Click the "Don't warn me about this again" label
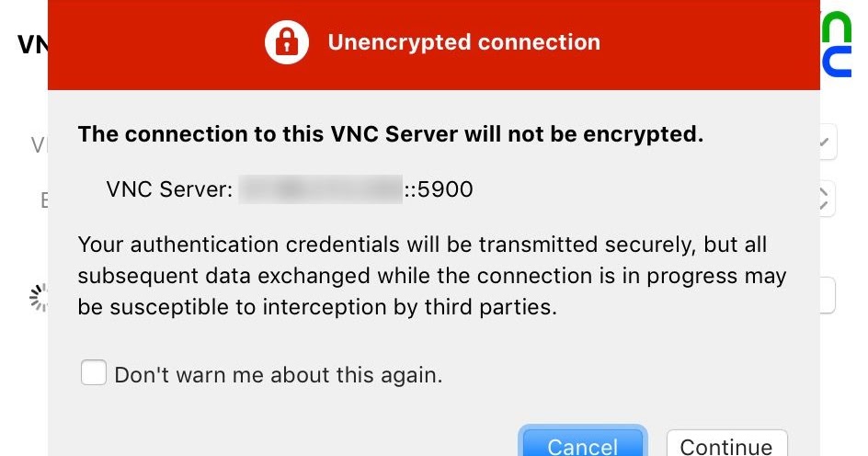 point(279,375)
